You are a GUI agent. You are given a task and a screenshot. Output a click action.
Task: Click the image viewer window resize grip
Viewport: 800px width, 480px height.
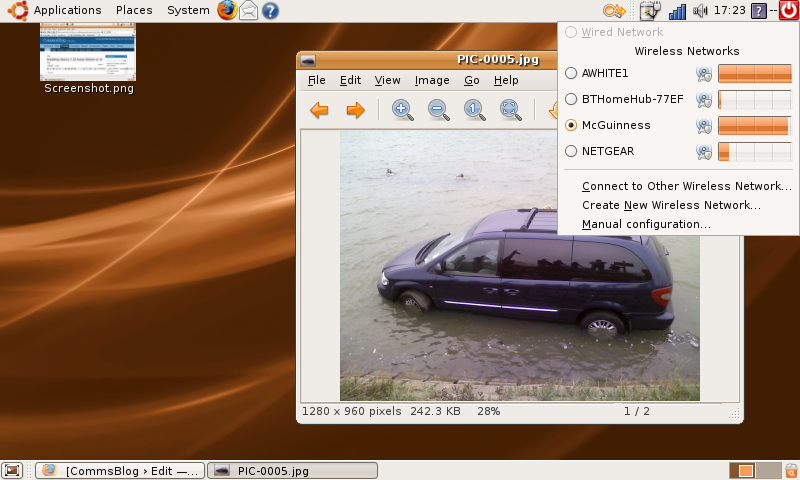pyautogui.click(x=734, y=414)
